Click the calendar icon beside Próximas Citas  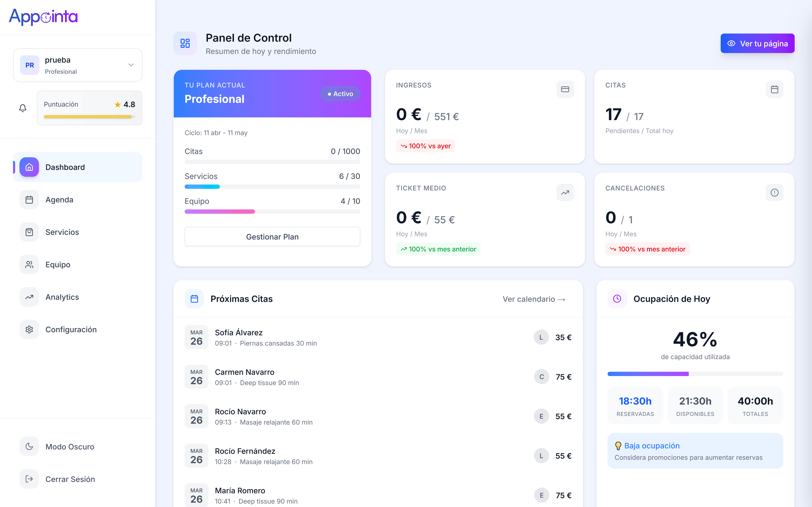tap(194, 299)
